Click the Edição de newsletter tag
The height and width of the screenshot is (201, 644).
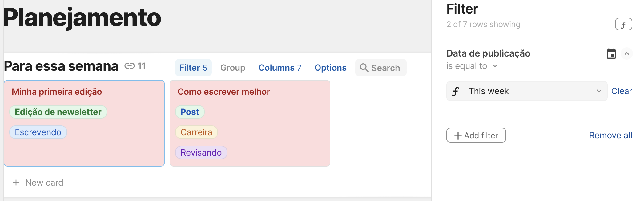coord(58,112)
